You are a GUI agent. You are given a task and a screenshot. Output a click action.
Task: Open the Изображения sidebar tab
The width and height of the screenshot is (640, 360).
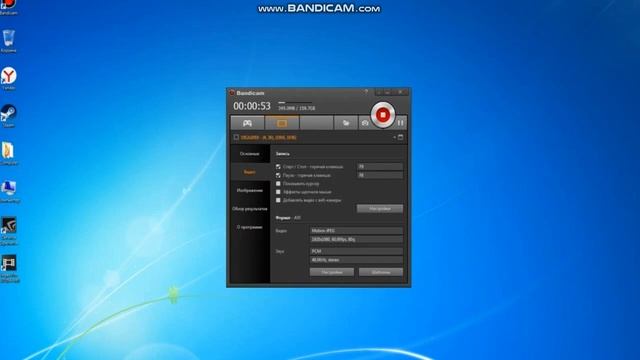pos(249,190)
